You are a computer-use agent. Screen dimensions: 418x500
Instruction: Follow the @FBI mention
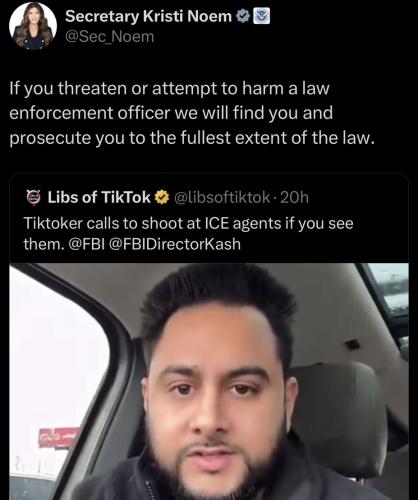pyautogui.click(x=86, y=244)
